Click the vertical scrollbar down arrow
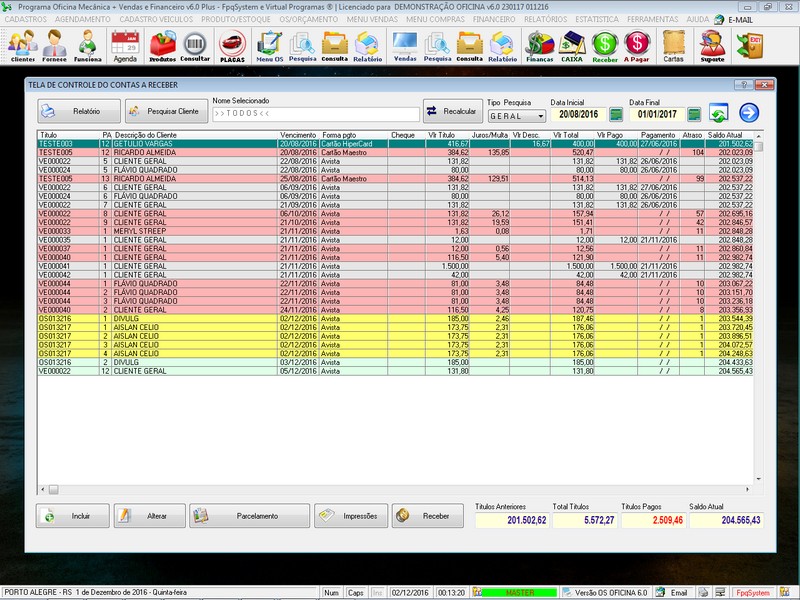The height and width of the screenshot is (600, 800). pos(759,479)
